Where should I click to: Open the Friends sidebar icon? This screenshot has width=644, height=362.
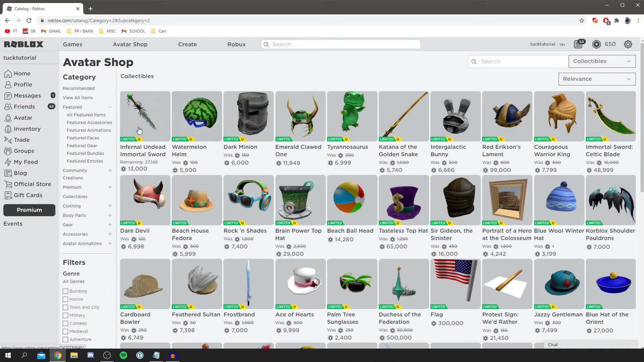pyautogui.click(x=8, y=107)
